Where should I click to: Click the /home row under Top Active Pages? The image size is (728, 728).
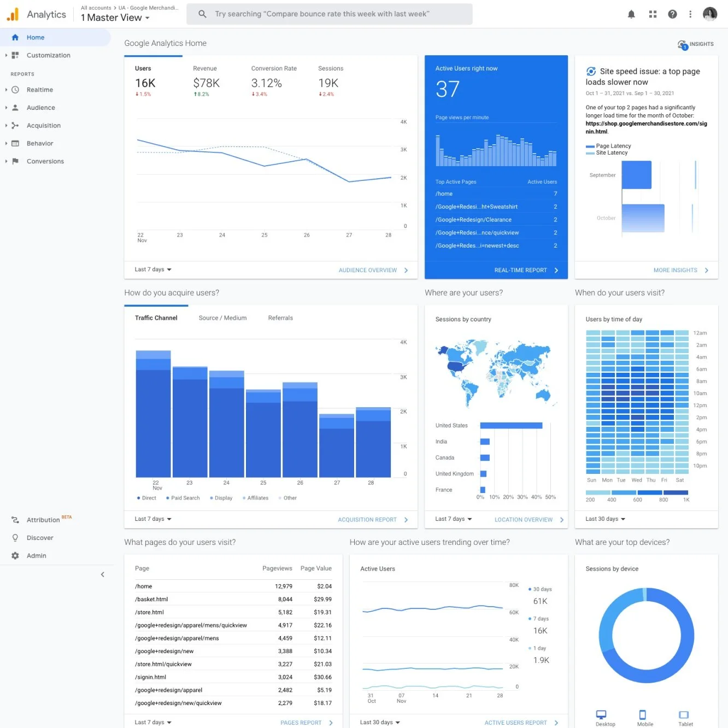pyautogui.click(x=496, y=193)
